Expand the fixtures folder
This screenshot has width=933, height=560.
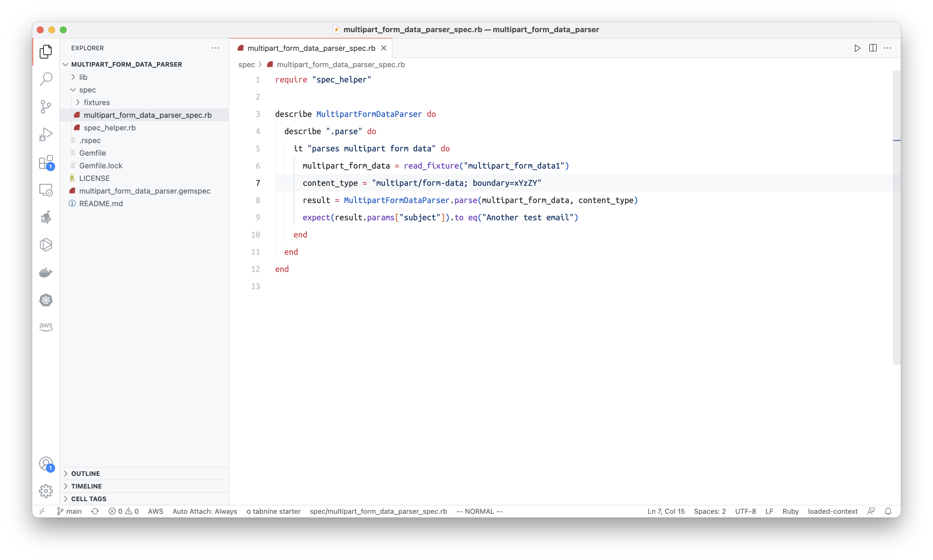click(x=78, y=102)
